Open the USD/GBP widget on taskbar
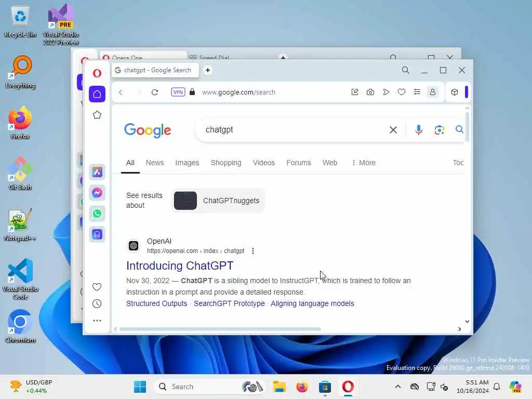 31,387
